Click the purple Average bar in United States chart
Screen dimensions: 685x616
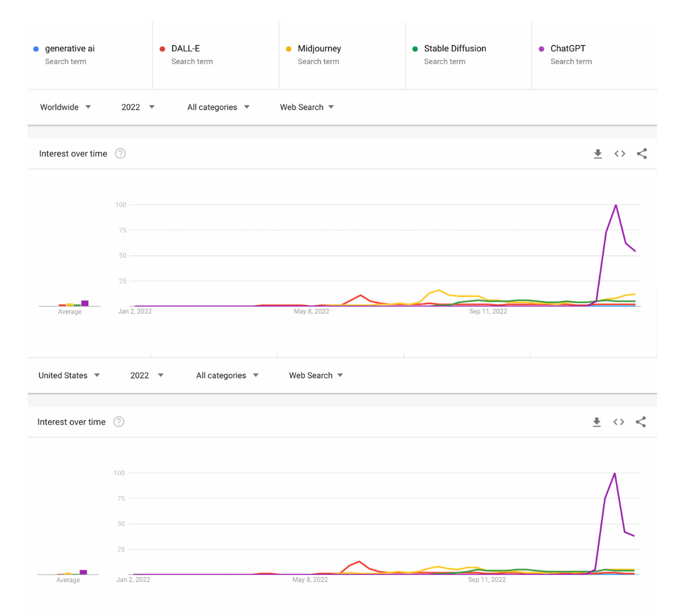pos(84,572)
